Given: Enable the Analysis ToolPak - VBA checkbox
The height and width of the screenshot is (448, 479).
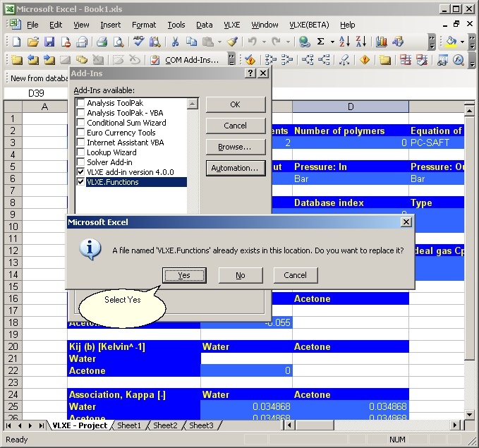Looking at the screenshot, I should pos(80,113).
